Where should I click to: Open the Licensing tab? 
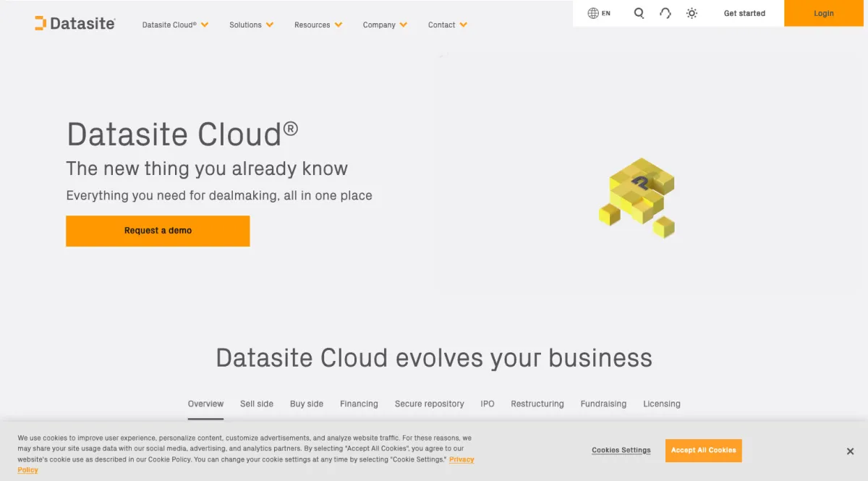point(662,404)
